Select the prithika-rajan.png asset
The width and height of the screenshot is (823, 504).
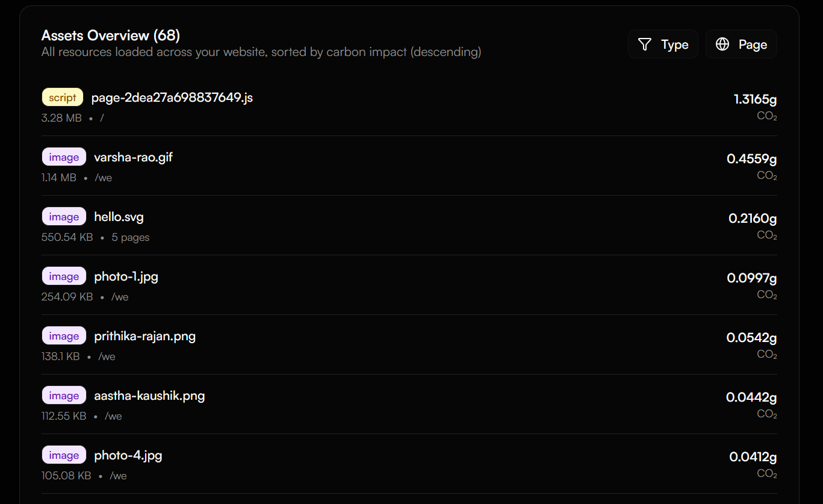[x=144, y=336]
